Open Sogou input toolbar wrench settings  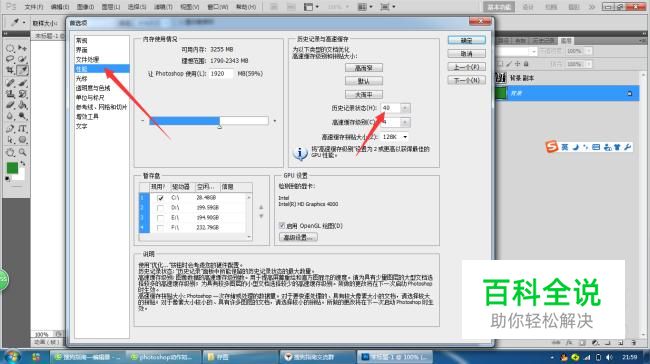[627, 147]
